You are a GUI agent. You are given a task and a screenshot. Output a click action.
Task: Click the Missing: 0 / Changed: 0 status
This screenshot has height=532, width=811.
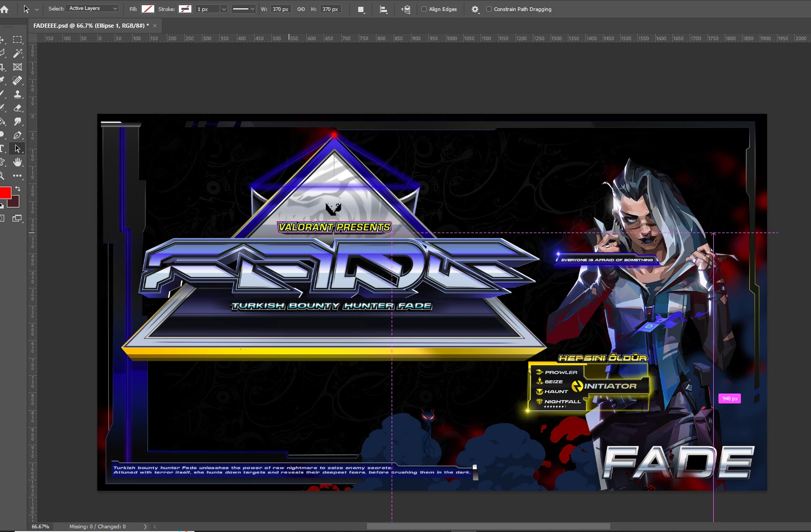click(97, 527)
